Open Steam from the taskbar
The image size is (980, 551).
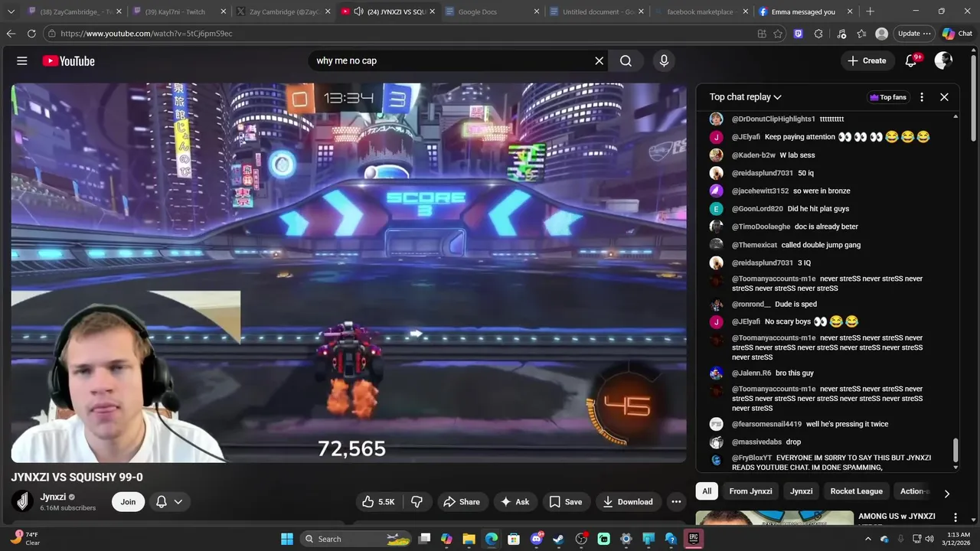tap(558, 539)
